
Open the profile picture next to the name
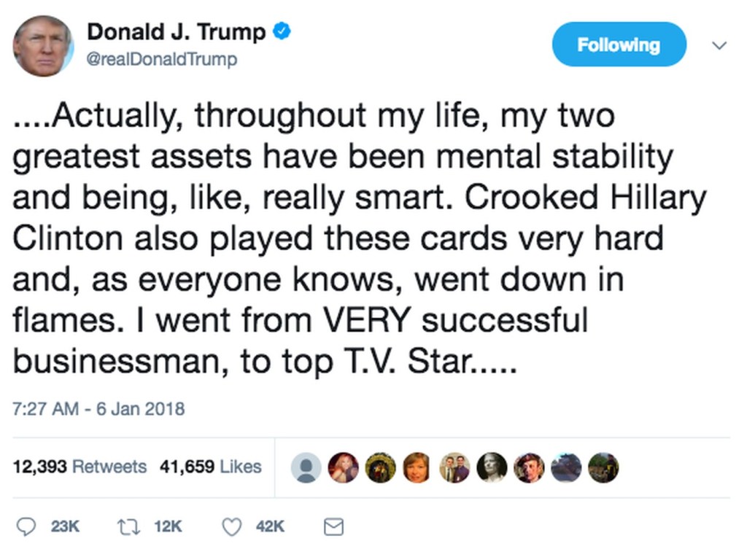43,45
